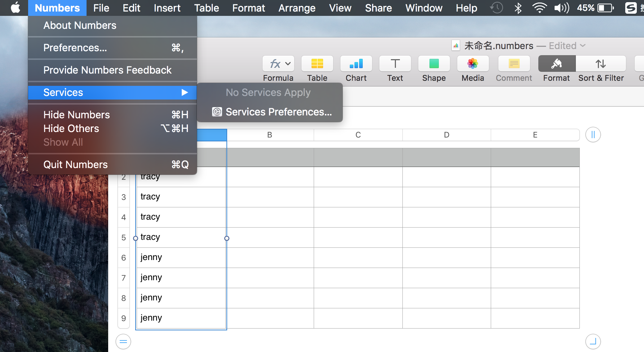Insert a Table from the toolbar

click(x=317, y=64)
